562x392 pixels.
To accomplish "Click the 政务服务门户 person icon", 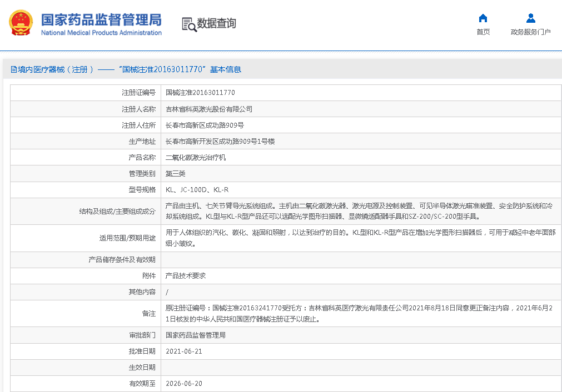I will (x=530, y=18).
